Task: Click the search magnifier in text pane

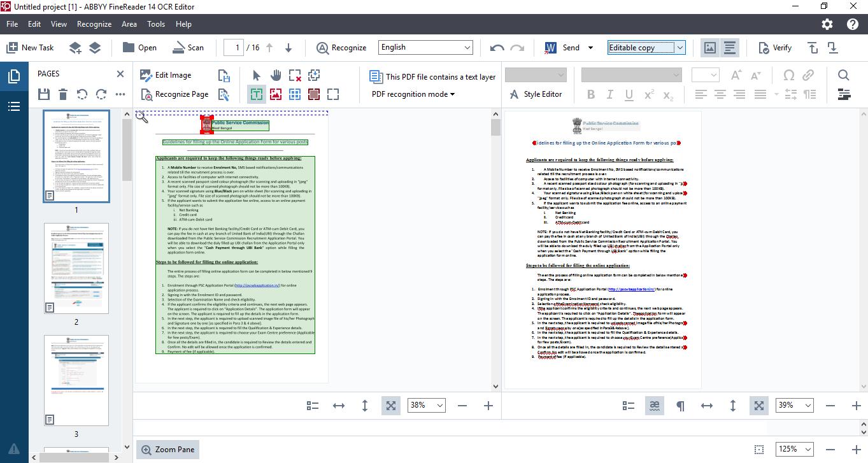Action: point(844,75)
